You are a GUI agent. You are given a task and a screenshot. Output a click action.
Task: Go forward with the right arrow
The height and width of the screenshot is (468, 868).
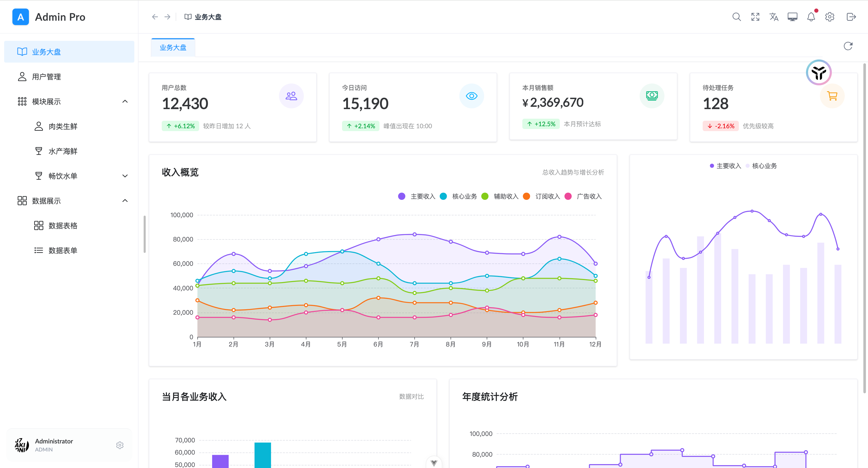pyautogui.click(x=167, y=17)
